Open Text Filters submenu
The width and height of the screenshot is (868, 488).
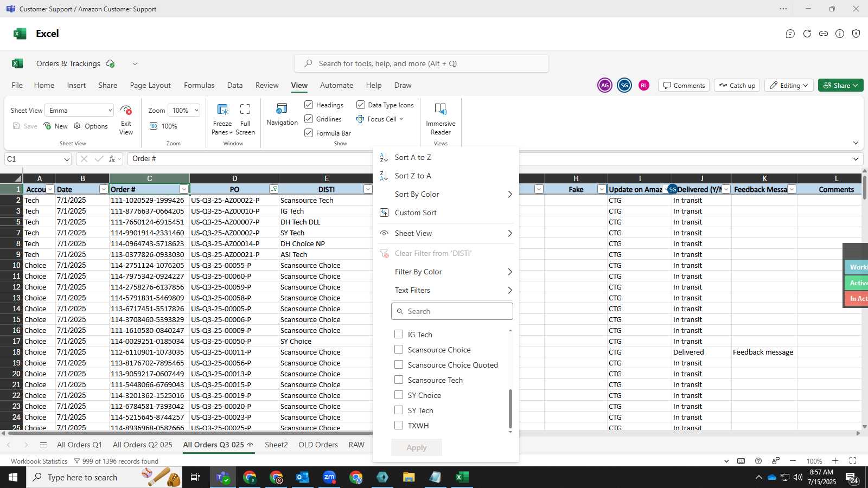pyautogui.click(x=446, y=290)
